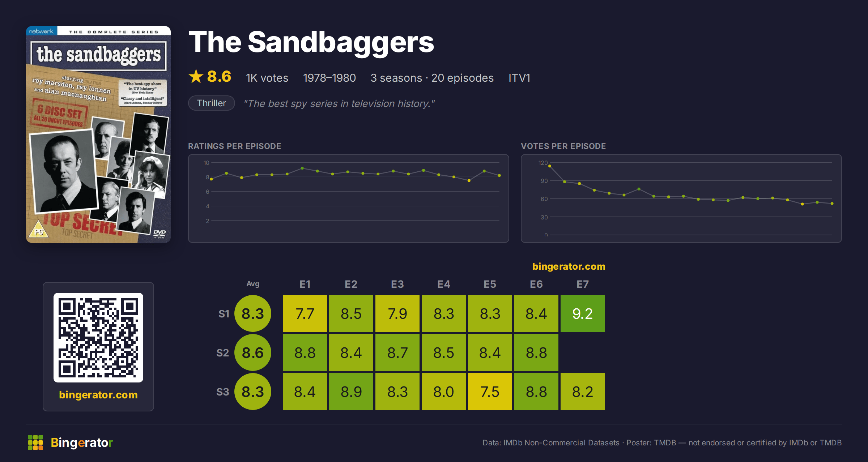868x462 pixels.
Task: Click the Bingerator brand name in footer
Action: (82, 442)
